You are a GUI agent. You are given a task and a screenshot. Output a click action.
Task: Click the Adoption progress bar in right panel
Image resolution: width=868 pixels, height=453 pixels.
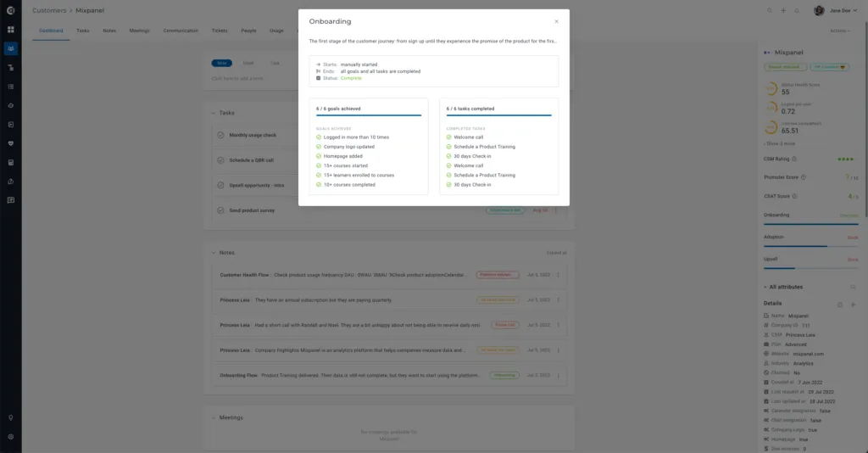click(x=811, y=246)
